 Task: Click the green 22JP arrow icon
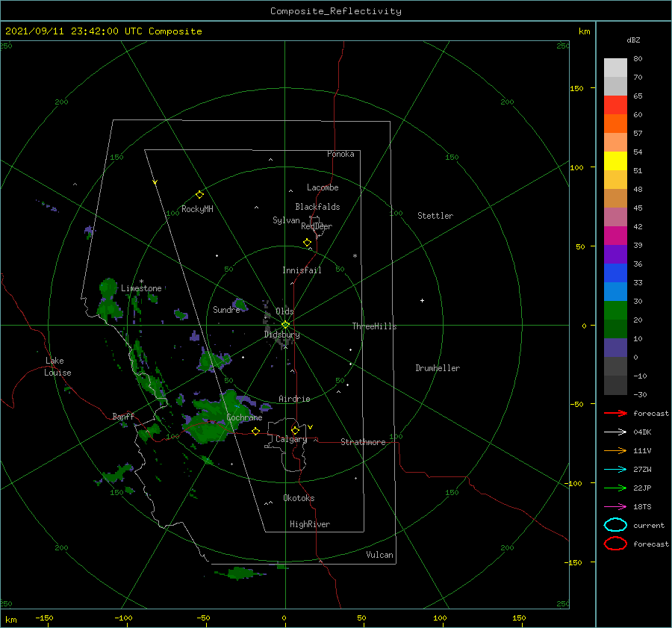pyautogui.click(x=615, y=488)
